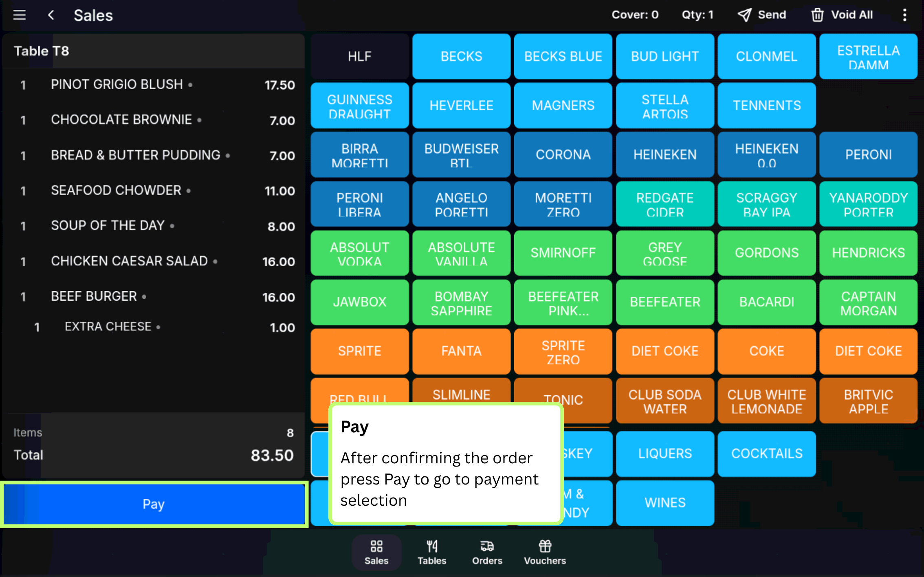This screenshot has width=924, height=577.
Task: Change the Qty value
Action: coord(697,15)
